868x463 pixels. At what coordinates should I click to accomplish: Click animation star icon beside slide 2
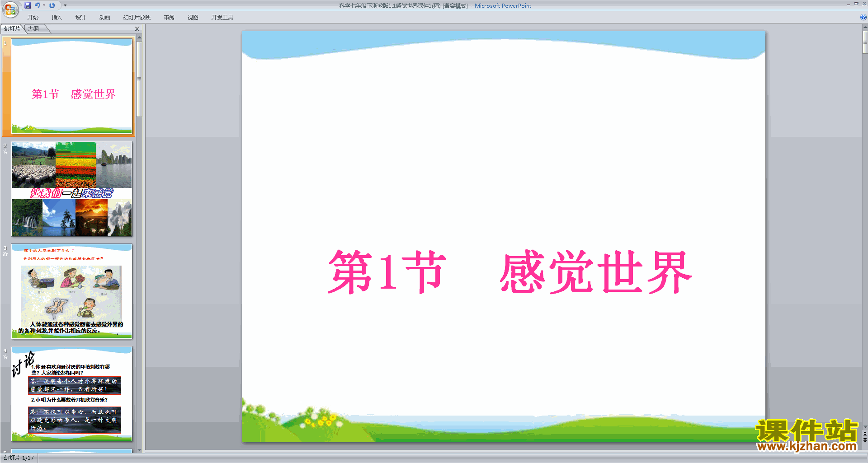coord(5,152)
